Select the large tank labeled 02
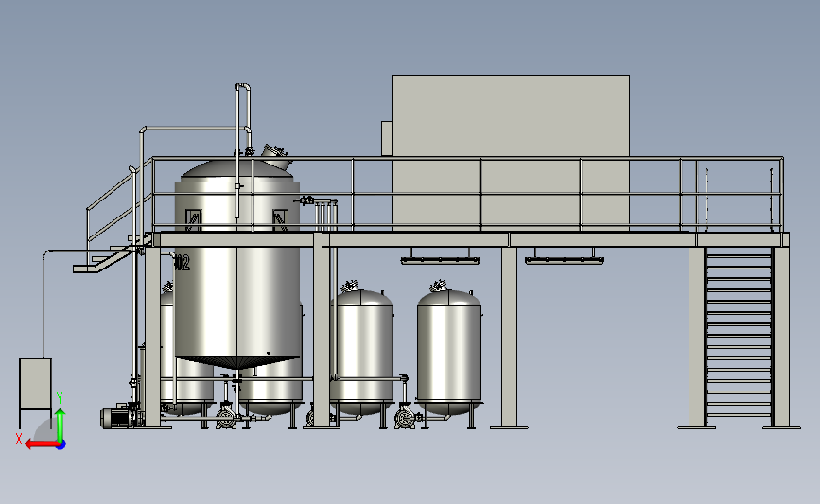The image size is (820, 504). [237, 264]
